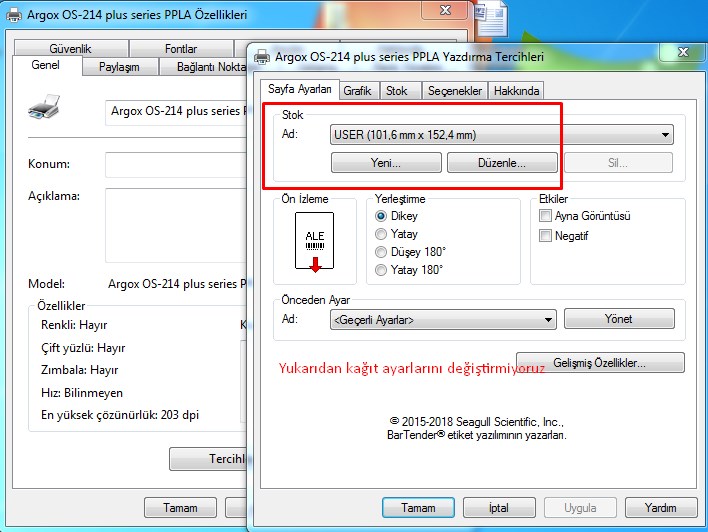The image size is (708, 532).
Task: Go to the Hakkında tab
Action: [516, 91]
